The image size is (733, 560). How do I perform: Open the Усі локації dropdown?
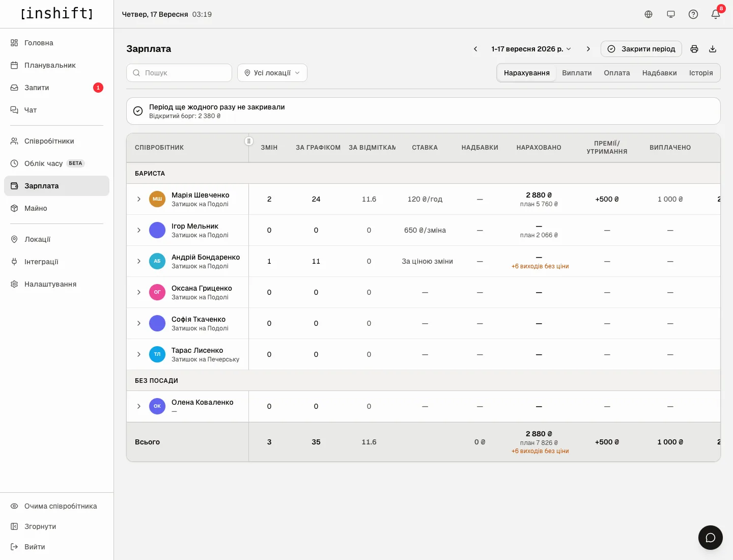tap(272, 73)
